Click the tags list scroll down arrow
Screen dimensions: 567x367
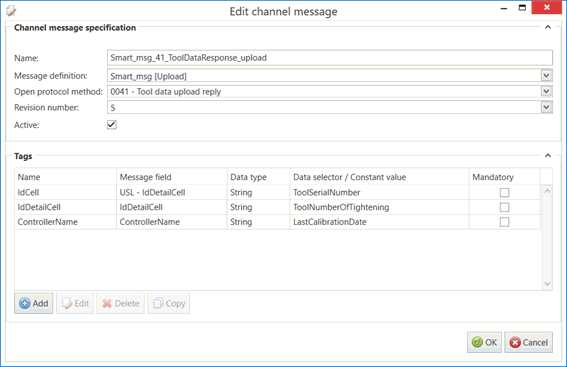click(x=547, y=284)
